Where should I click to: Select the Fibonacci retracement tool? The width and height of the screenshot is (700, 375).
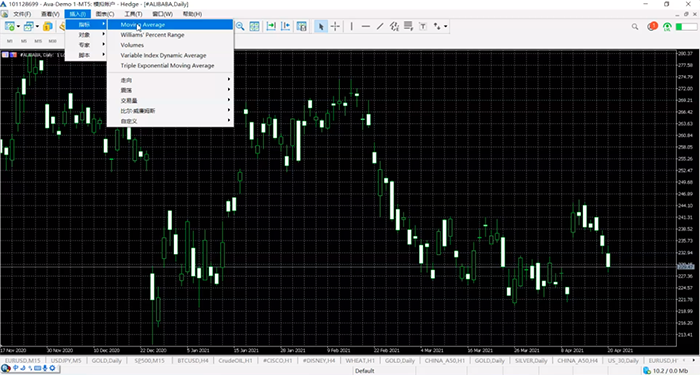[x=408, y=26]
